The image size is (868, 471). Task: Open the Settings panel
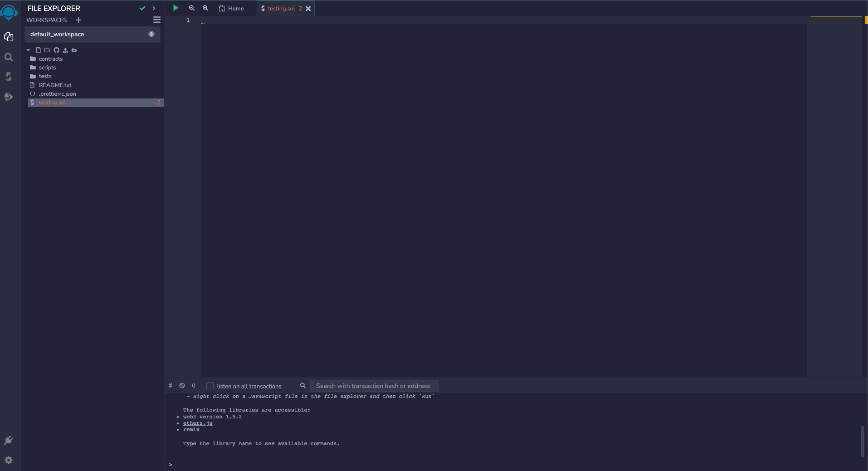[x=9, y=460]
